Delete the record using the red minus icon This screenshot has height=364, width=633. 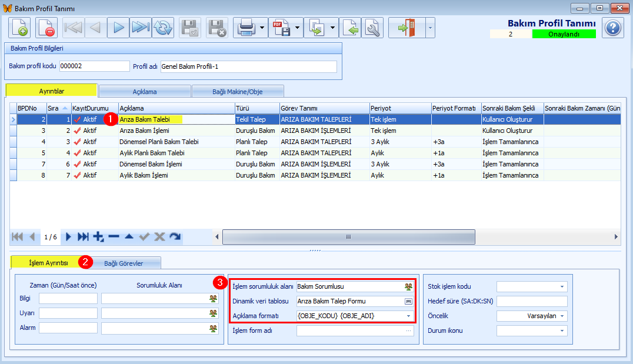(x=46, y=28)
